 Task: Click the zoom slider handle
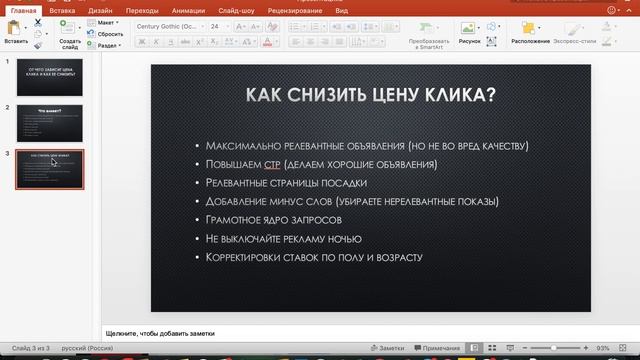click(x=553, y=348)
